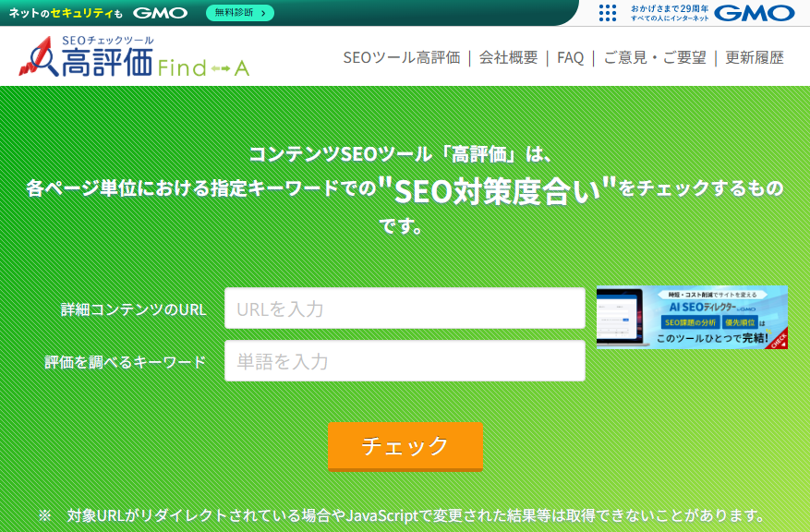Click the white GMO logo in security banner

pyautogui.click(x=160, y=13)
